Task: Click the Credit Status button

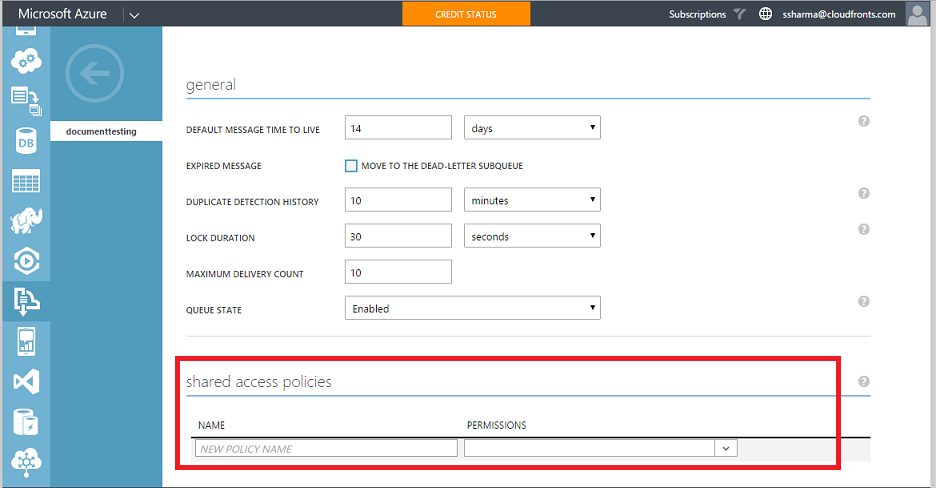Action: tap(465, 14)
